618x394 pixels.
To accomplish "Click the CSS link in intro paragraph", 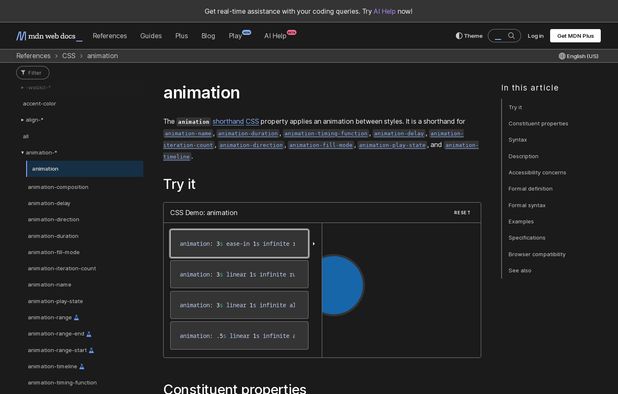I will click(x=252, y=121).
